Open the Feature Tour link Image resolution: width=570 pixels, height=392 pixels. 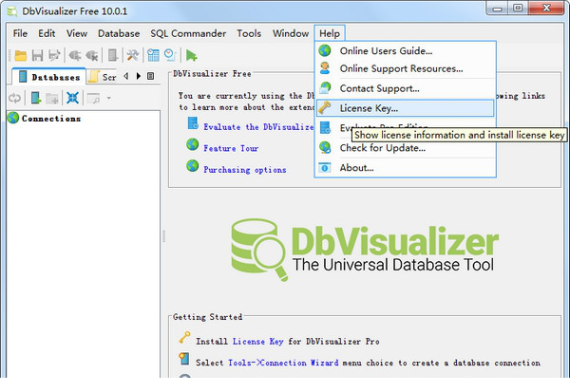(231, 148)
